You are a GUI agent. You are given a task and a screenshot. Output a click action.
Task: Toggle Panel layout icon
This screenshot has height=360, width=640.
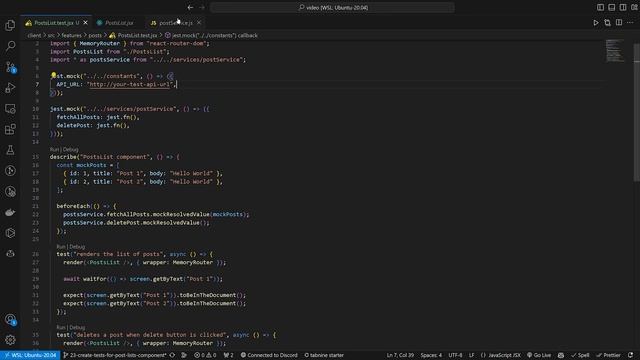pyautogui.click(x=611, y=7)
